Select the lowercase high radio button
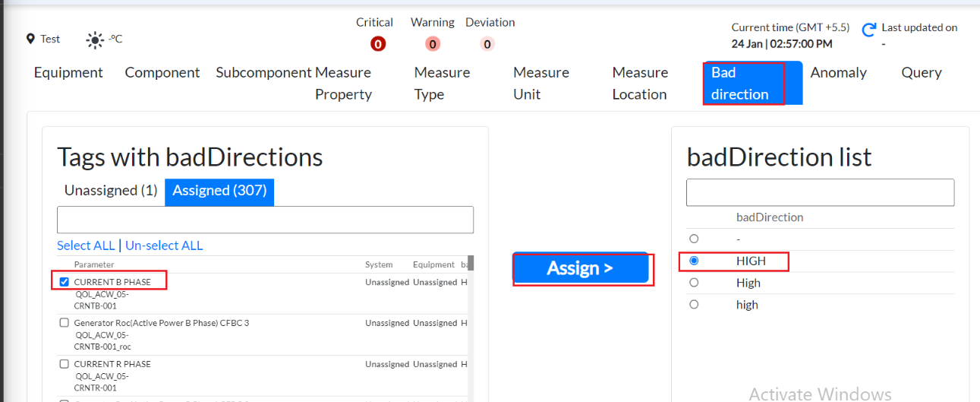The width and height of the screenshot is (980, 402). [x=693, y=305]
